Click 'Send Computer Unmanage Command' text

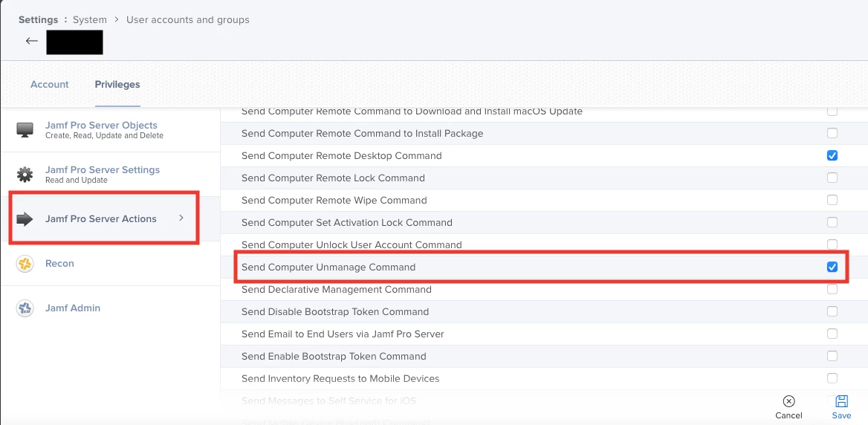pyautogui.click(x=328, y=267)
